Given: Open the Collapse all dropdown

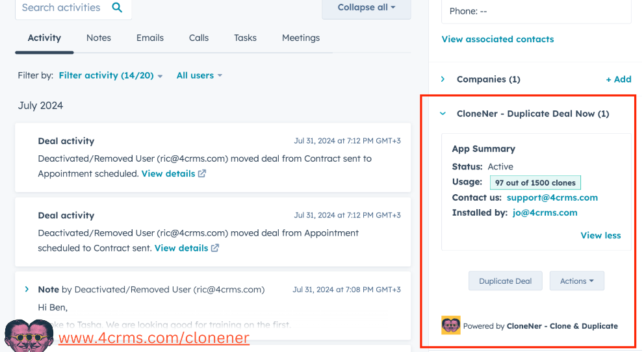Looking at the screenshot, I should [x=367, y=8].
